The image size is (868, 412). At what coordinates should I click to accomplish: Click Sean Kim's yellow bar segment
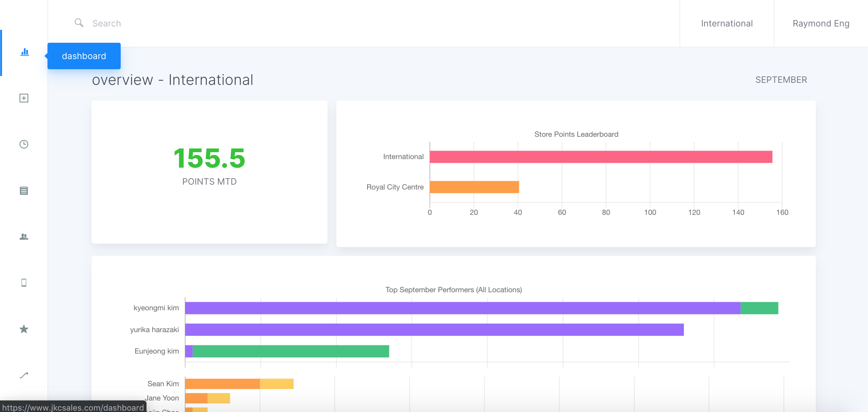(277, 384)
